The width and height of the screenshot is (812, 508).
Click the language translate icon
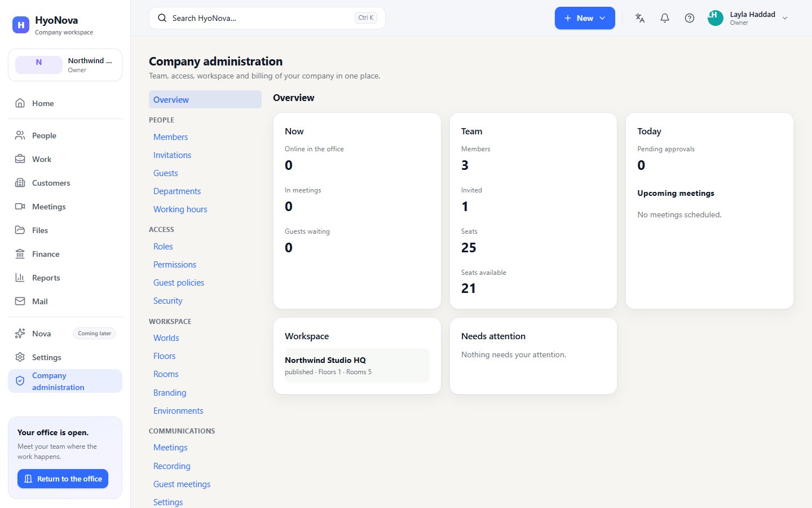(640, 18)
